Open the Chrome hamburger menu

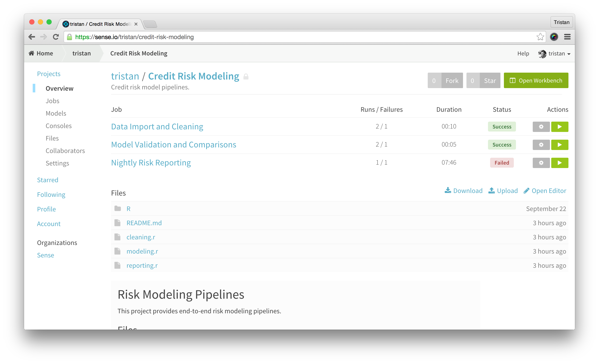coord(567,37)
